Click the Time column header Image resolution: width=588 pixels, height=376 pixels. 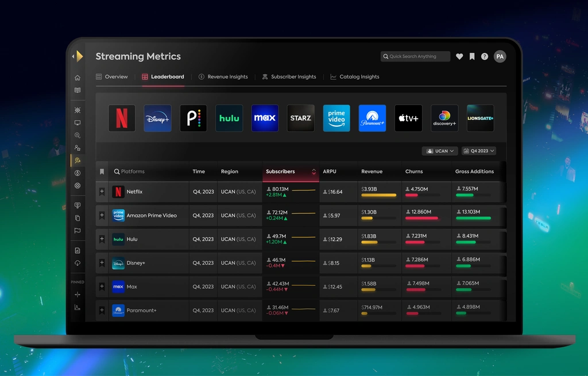pos(199,171)
